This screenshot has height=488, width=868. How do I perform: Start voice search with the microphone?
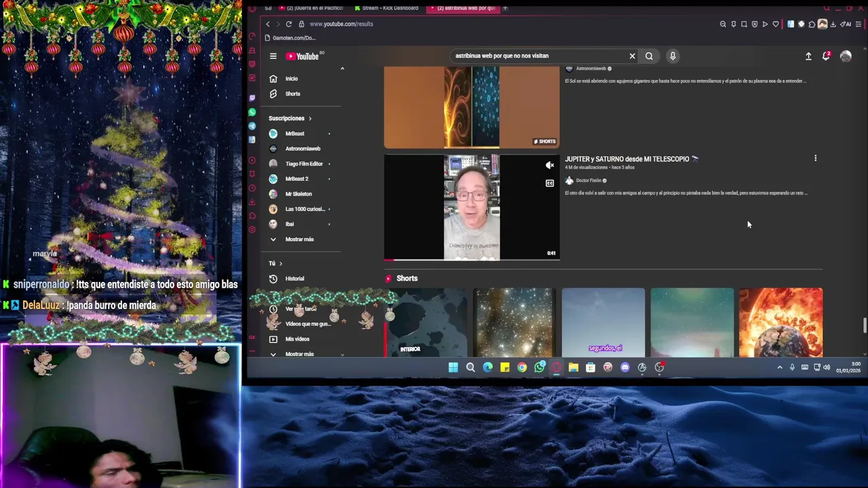[673, 56]
